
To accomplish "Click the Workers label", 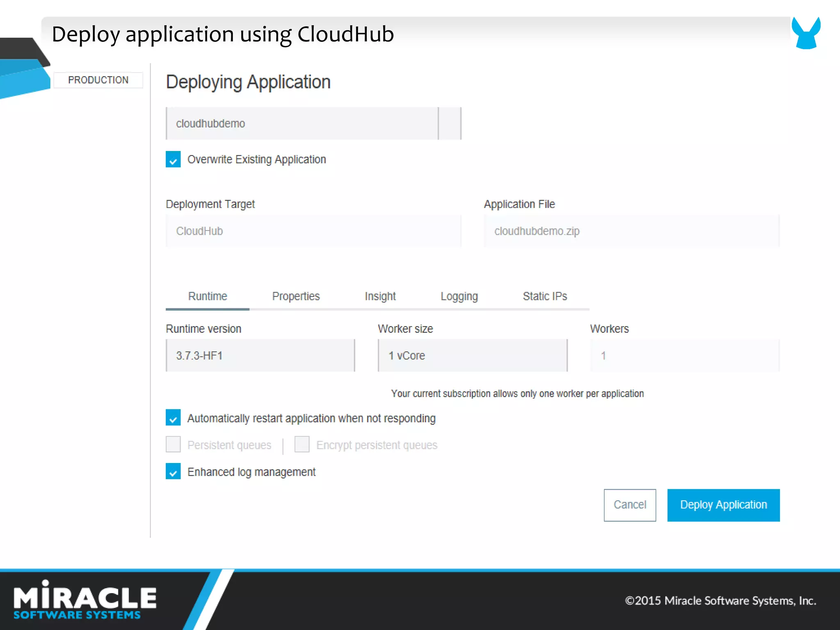I will [609, 329].
